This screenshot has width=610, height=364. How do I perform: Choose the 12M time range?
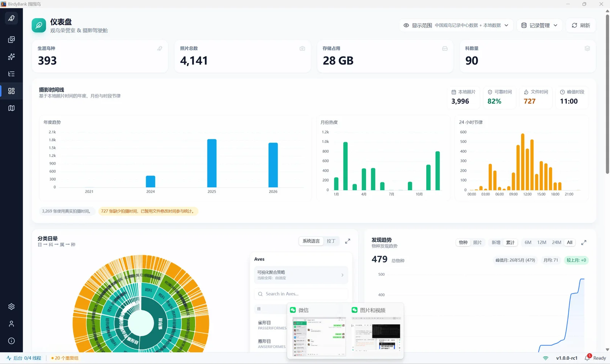click(x=542, y=243)
